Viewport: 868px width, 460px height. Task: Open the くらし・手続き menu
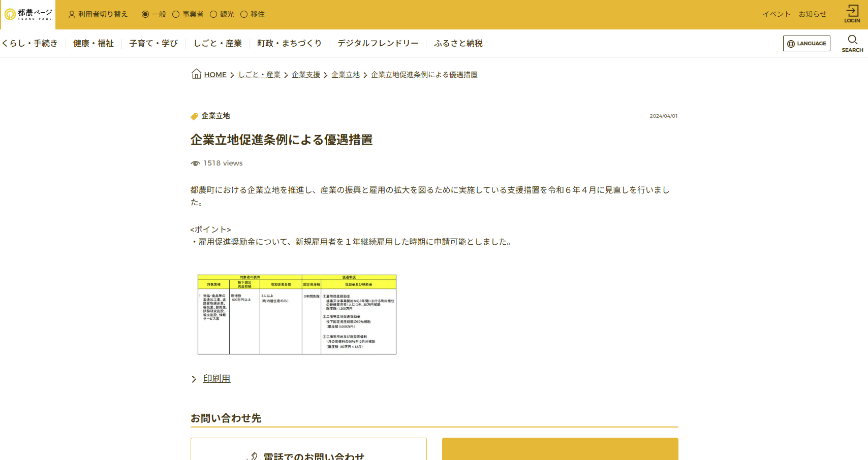coord(30,44)
